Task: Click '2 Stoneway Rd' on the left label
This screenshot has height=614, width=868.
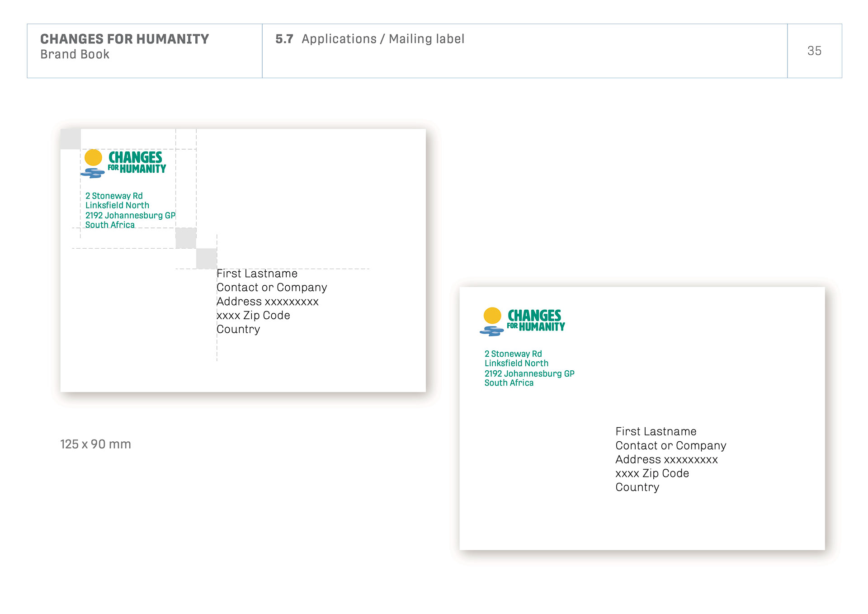Action: [x=114, y=196]
